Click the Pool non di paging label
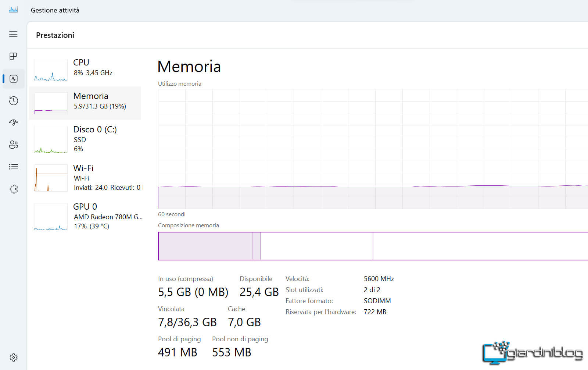The image size is (588, 370). [240, 339]
